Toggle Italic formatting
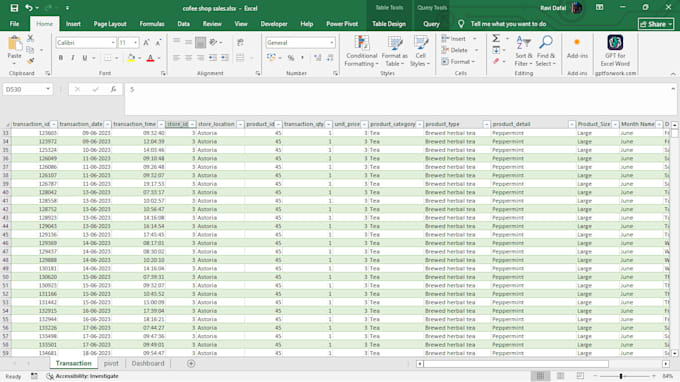The width and height of the screenshot is (680, 382). pos(72,58)
